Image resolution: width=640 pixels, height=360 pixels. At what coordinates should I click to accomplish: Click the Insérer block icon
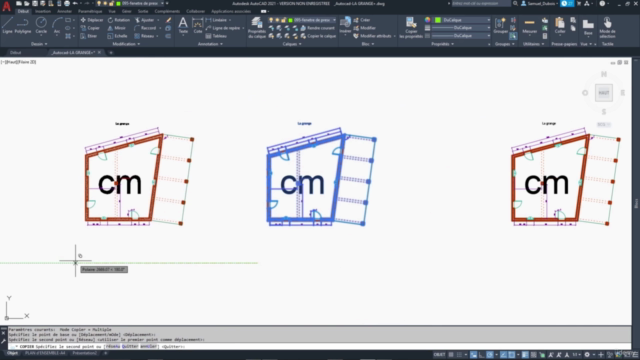pyautogui.click(x=345, y=25)
